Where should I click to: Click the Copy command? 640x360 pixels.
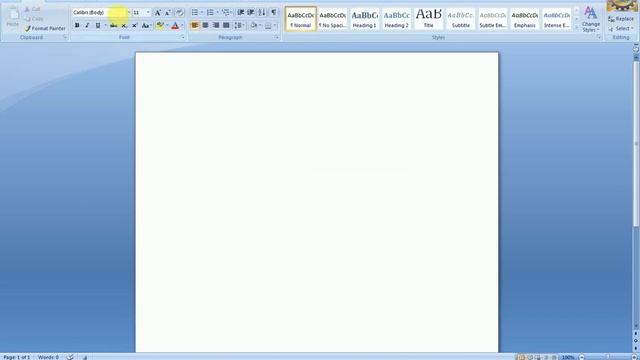(x=34, y=19)
